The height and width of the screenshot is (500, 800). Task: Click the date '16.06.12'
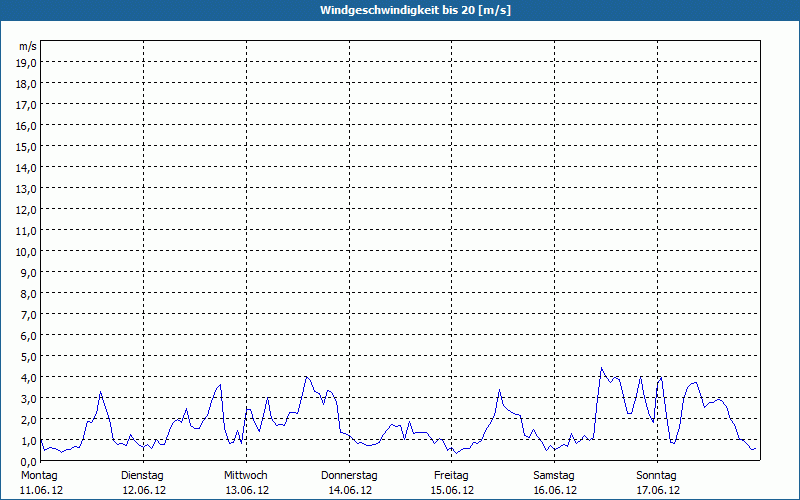pyautogui.click(x=555, y=490)
